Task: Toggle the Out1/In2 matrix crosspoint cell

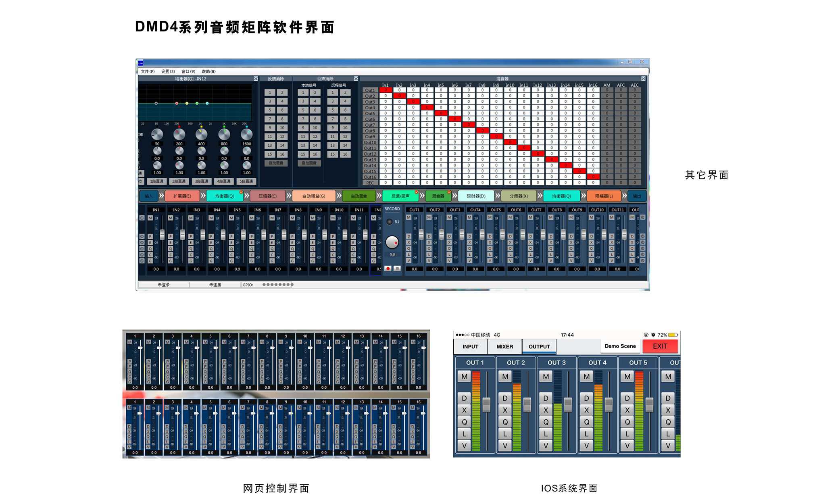Action: 399,90
